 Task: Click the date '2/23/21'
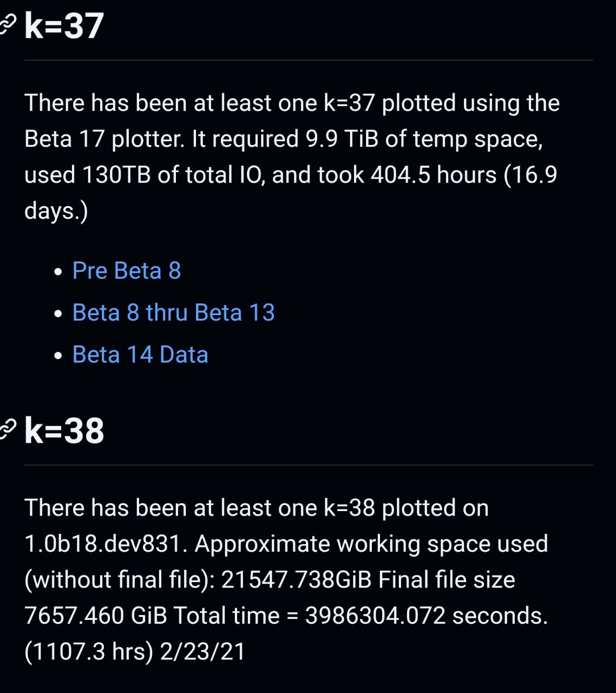click(203, 651)
